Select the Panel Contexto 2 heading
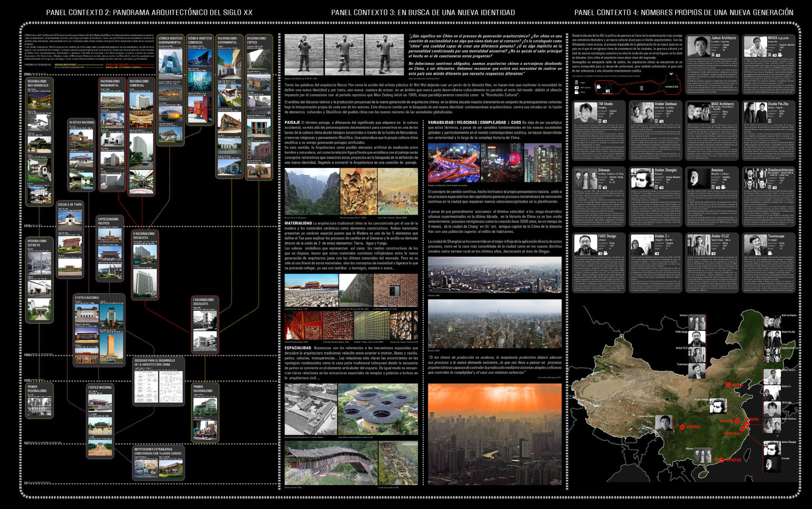This screenshot has height=509, width=812. click(149, 12)
